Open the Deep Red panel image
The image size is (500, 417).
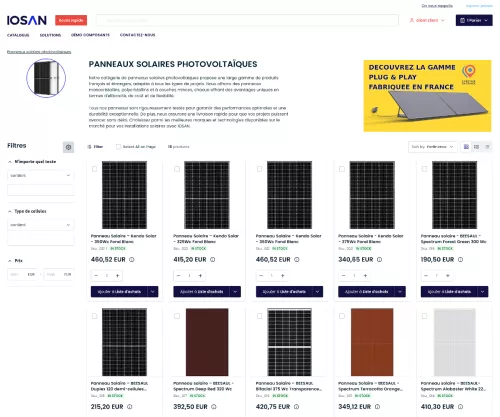207,342
